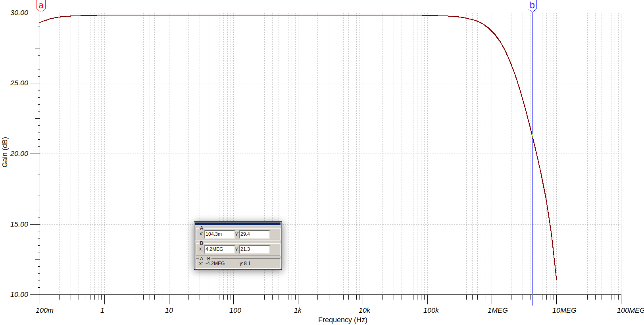Click the 10MEG frequency tick label
Screen dimensions: 644x325
pos(564,310)
